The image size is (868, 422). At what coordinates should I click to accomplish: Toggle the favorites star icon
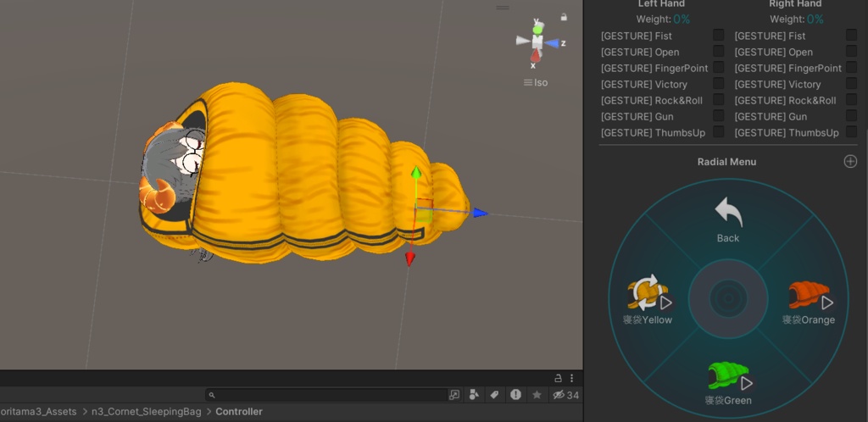point(537,395)
